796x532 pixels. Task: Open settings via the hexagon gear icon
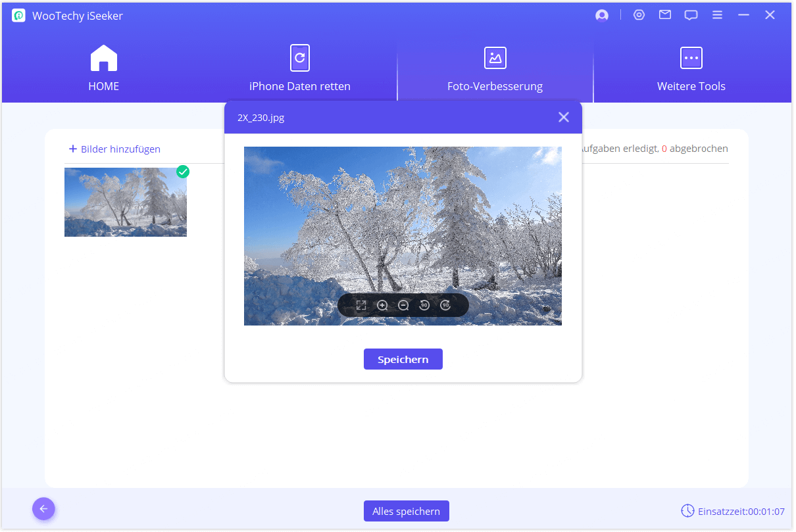(639, 15)
